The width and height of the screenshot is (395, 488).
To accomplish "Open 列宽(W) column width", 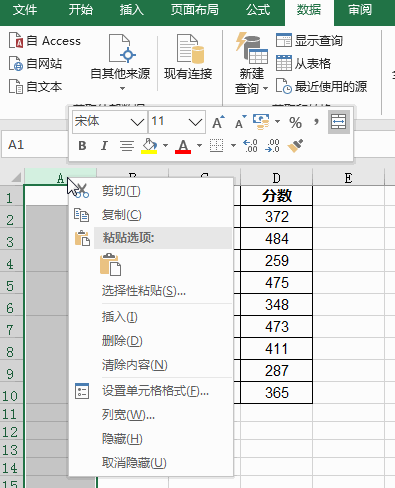I will (150, 415).
